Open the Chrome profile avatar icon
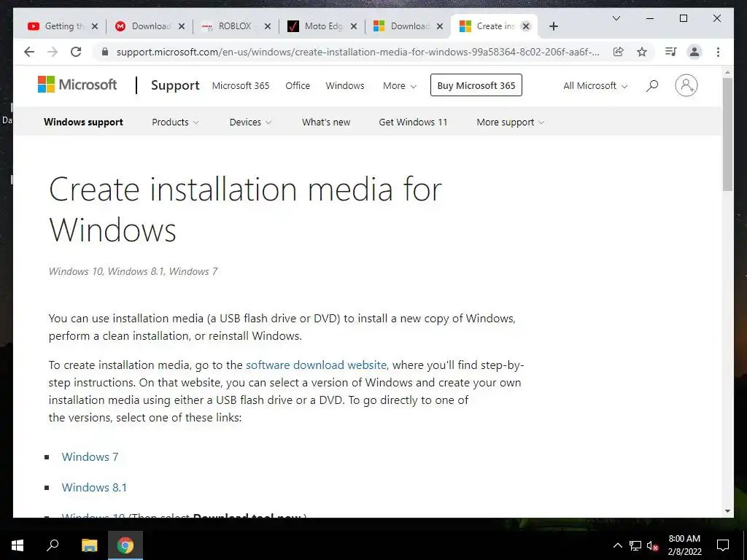 point(694,52)
